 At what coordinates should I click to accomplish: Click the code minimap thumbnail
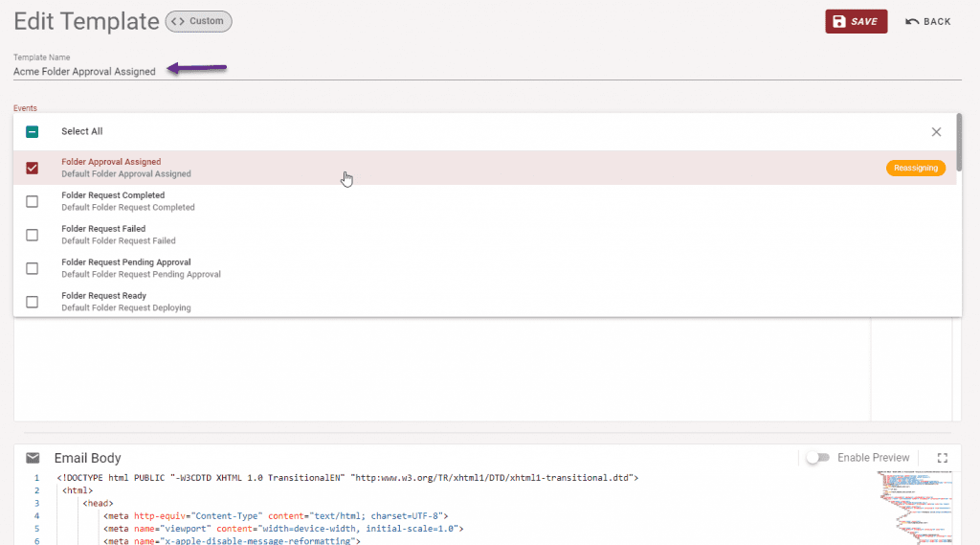(916, 507)
